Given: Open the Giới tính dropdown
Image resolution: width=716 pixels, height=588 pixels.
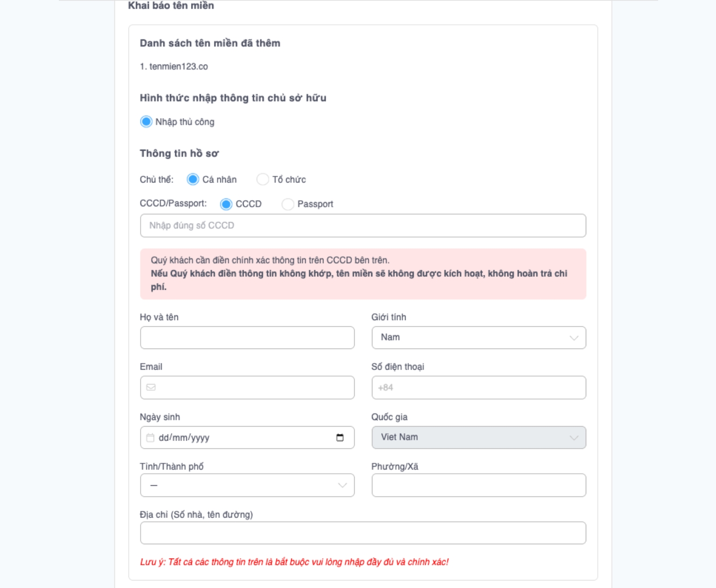Looking at the screenshot, I should (x=478, y=337).
